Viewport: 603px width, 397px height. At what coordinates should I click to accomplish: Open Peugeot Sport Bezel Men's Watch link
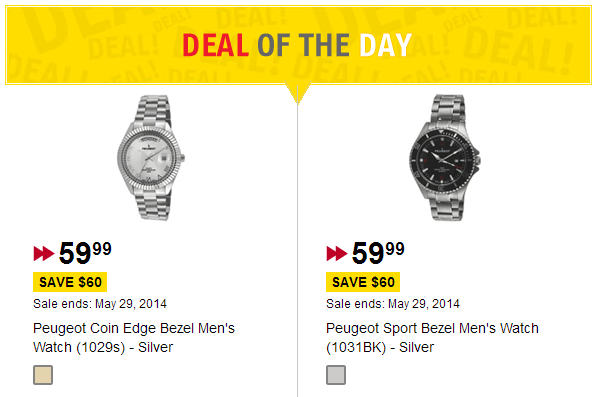[x=432, y=338]
